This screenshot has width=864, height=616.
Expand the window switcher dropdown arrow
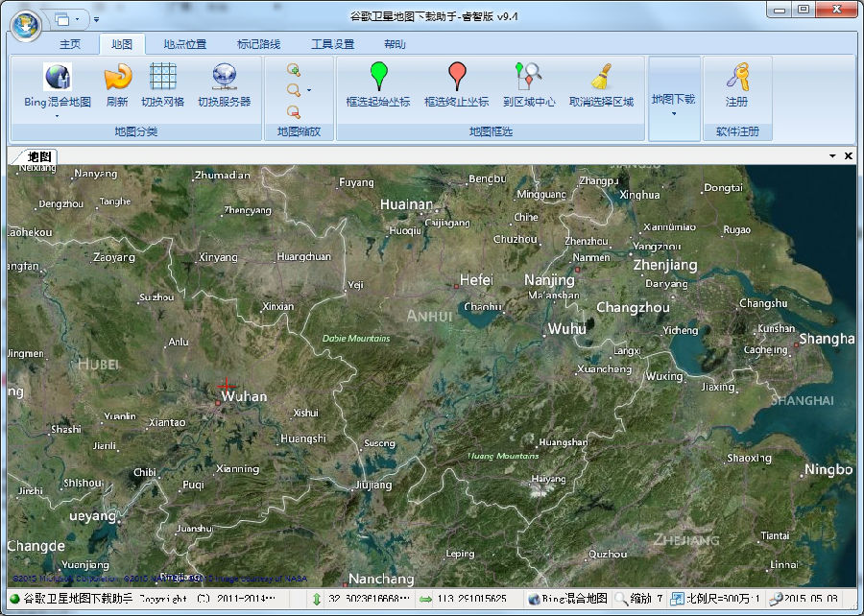(x=77, y=20)
